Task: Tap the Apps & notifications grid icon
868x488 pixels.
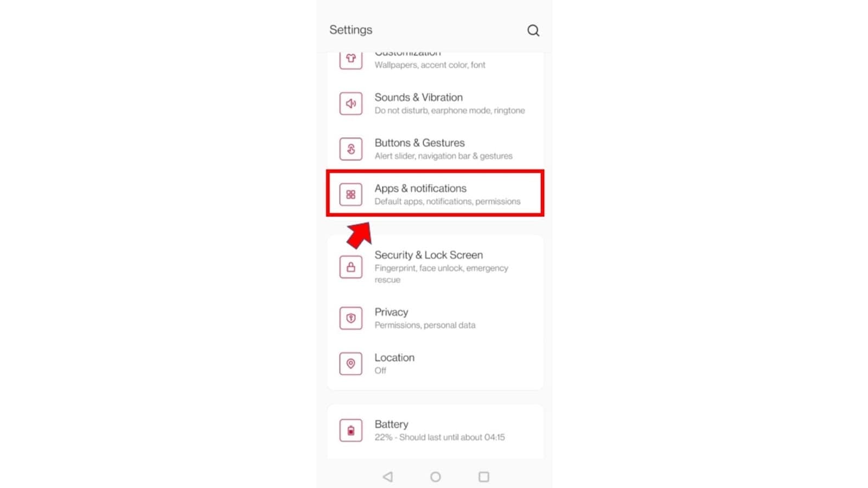Action: tap(351, 195)
